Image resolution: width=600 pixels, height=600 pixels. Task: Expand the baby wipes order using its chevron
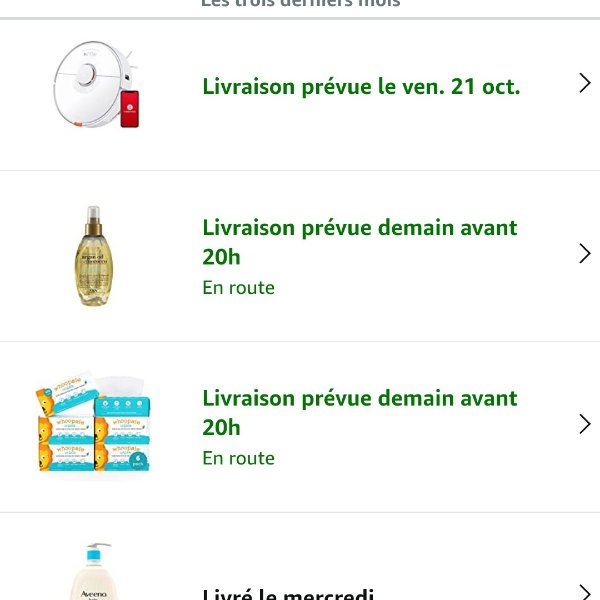point(585,425)
